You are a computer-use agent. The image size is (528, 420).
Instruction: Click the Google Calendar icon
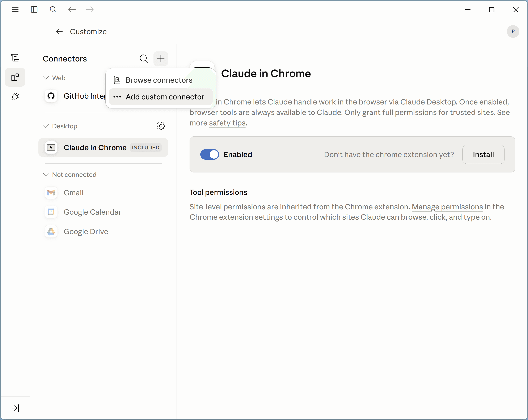pyautogui.click(x=51, y=212)
